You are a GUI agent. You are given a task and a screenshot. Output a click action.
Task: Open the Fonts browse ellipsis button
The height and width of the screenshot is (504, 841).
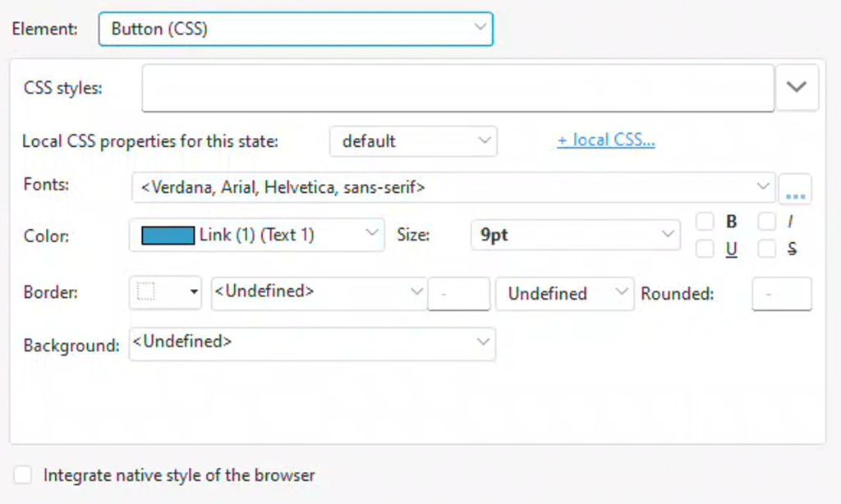795,189
